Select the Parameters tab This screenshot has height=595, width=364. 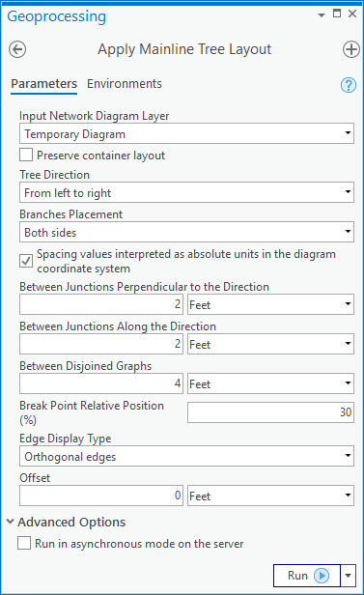tap(44, 83)
